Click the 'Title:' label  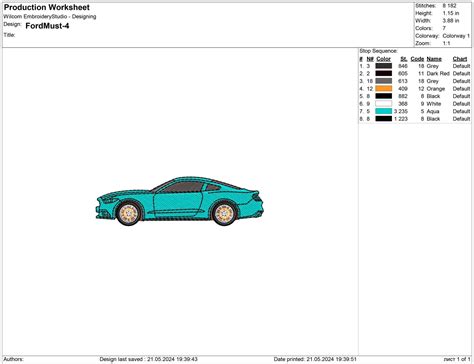pyautogui.click(x=9, y=35)
